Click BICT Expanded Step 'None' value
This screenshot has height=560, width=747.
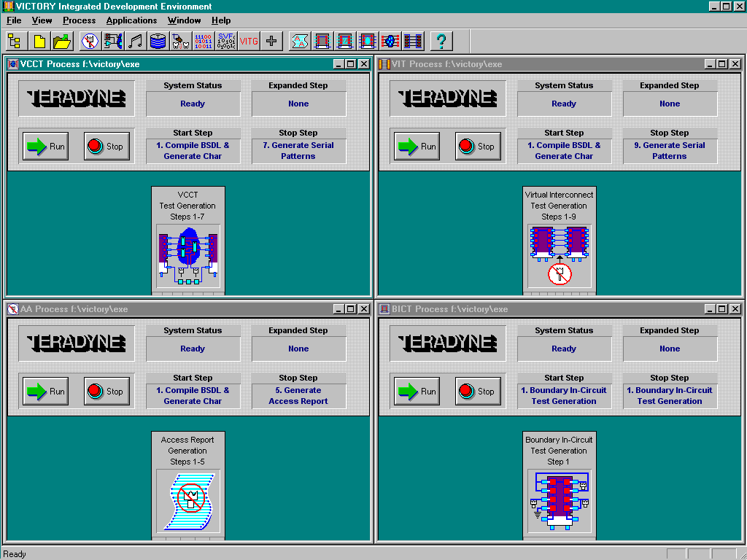pyautogui.click(x=670, y=349)
